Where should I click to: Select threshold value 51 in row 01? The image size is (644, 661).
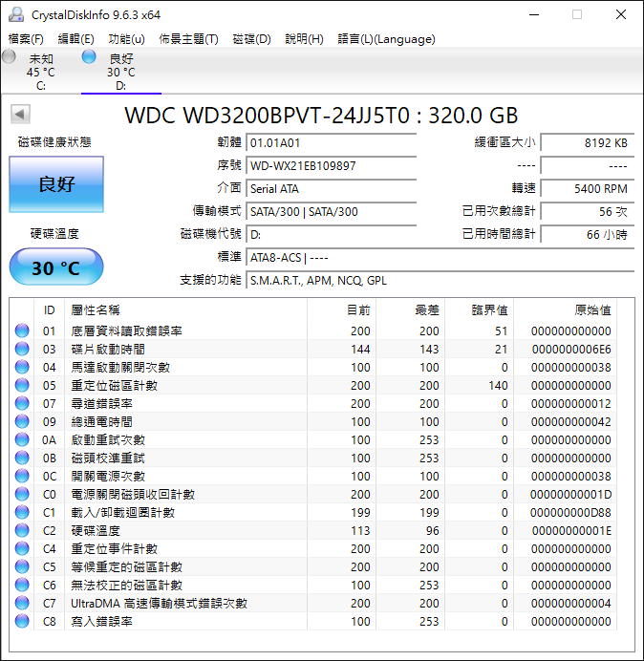tap(501, 330)
